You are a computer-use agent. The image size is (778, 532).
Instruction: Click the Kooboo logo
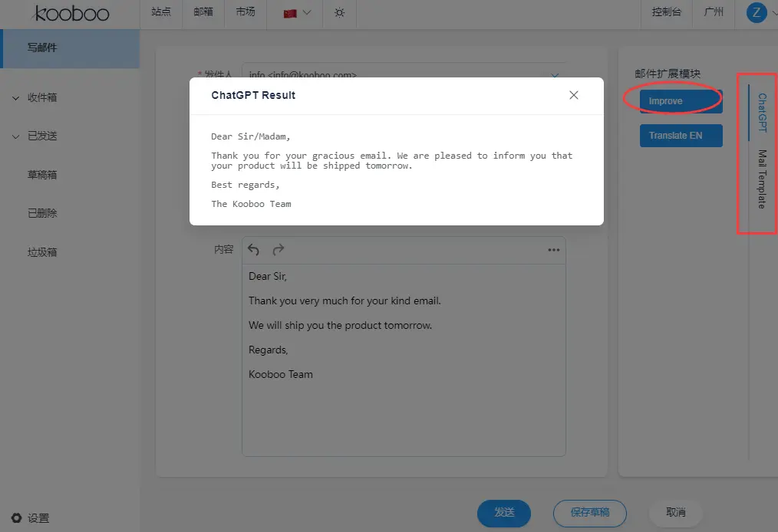click(71, 13)
